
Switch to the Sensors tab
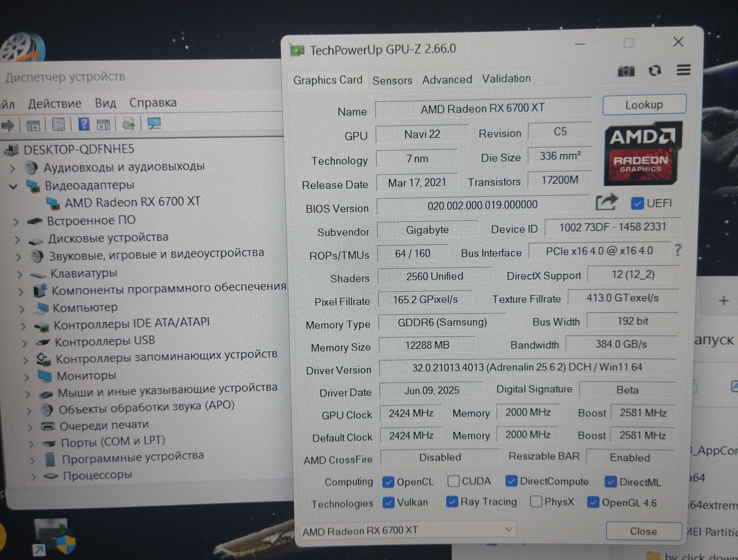[x=392, y=80]
